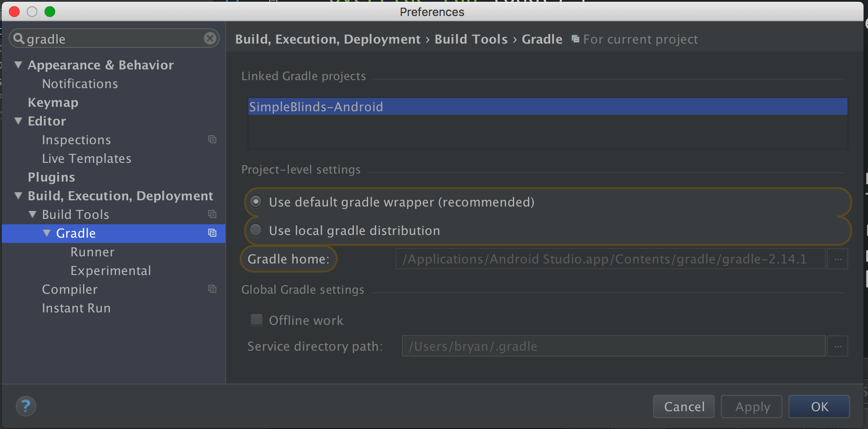Choose 'Use local gradle distribution'

coord(256,230)
